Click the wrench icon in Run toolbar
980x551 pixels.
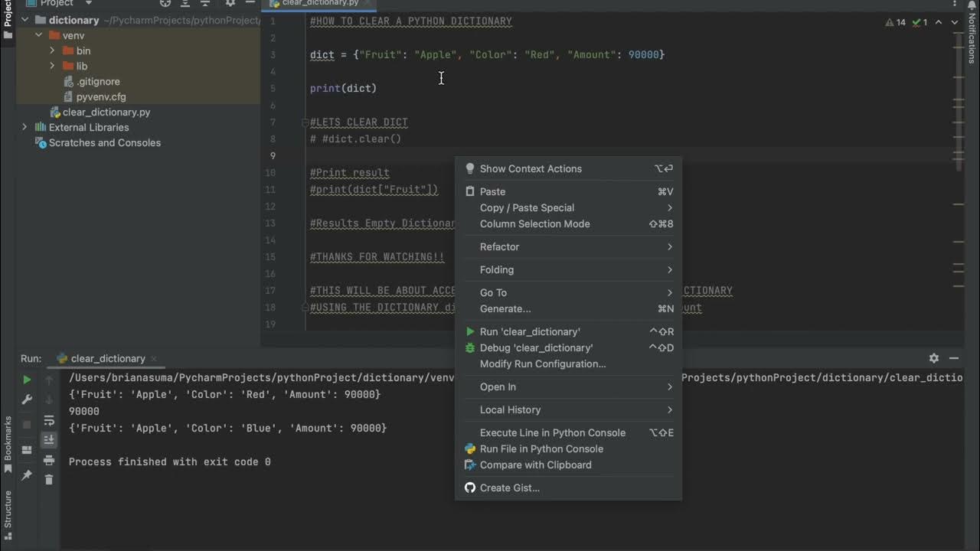[27, 399]
